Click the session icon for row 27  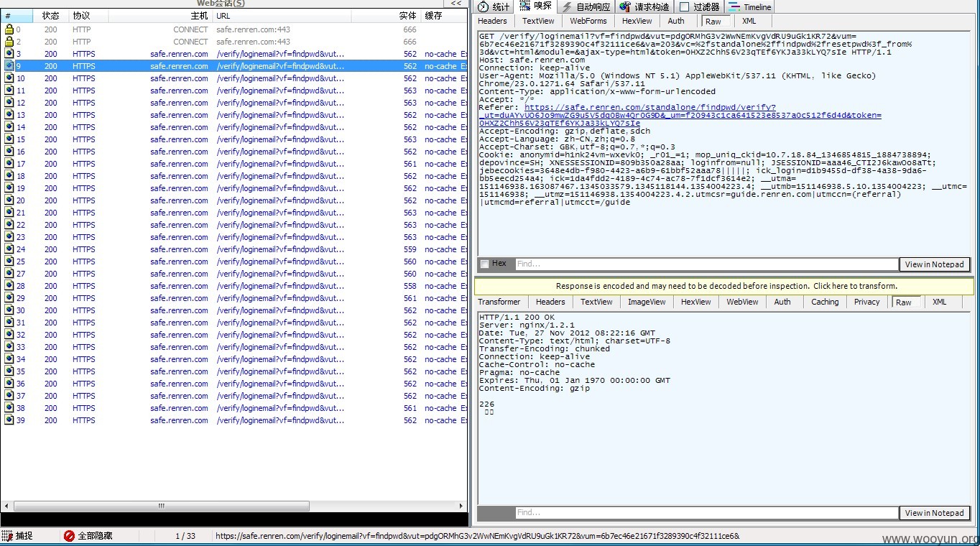9,274
